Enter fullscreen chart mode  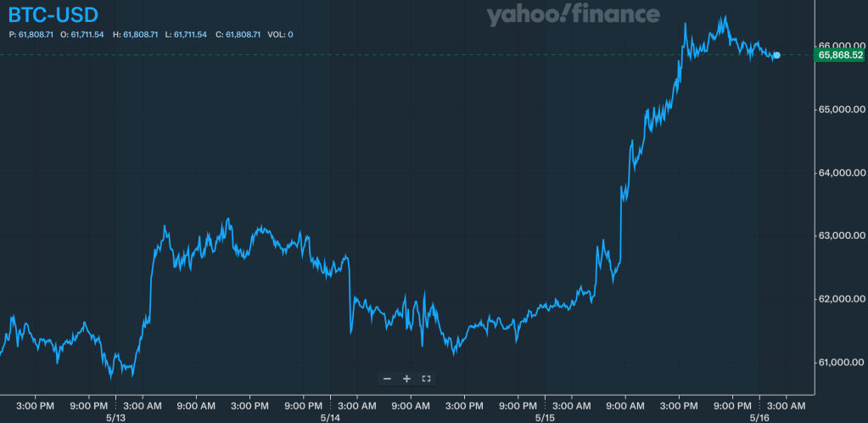pyautogui.click(x=426, y=378)
